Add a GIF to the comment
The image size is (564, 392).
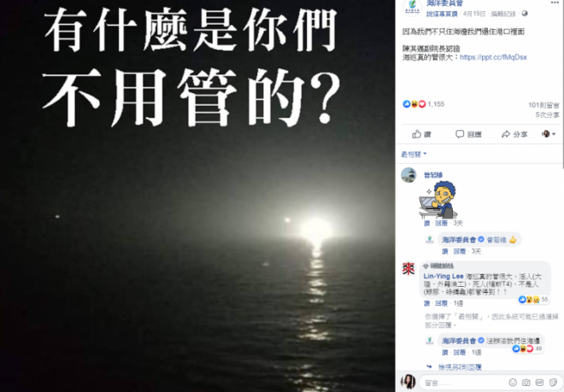[539, 383]
